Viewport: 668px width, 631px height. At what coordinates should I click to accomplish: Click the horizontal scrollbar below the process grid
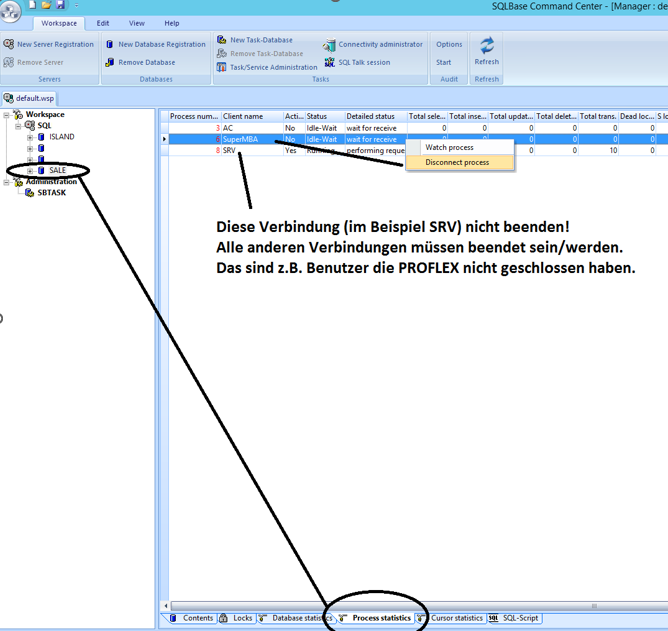click(x=400, y=606)
